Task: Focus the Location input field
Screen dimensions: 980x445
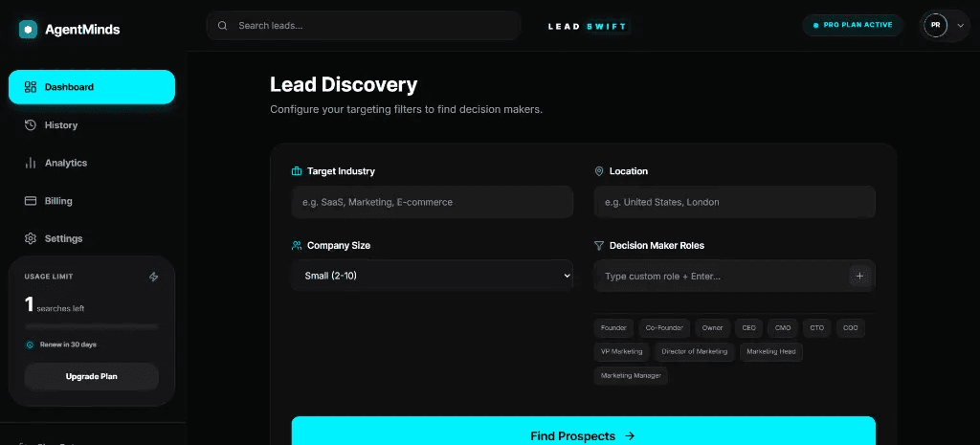Action: [x=734, y=202]
